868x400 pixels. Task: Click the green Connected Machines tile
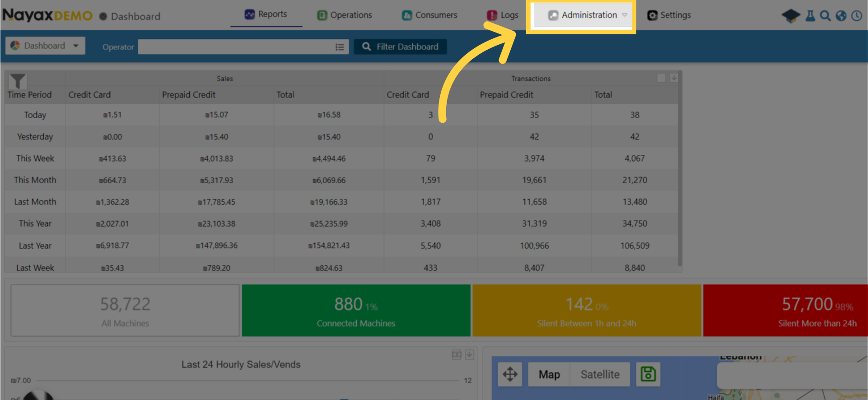[x=356, y=311]
